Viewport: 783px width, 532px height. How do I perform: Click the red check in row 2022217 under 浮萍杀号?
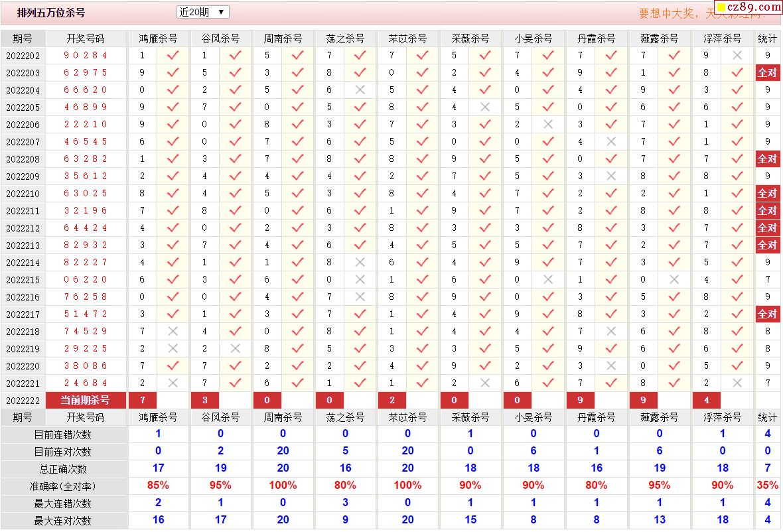point(737,314)
